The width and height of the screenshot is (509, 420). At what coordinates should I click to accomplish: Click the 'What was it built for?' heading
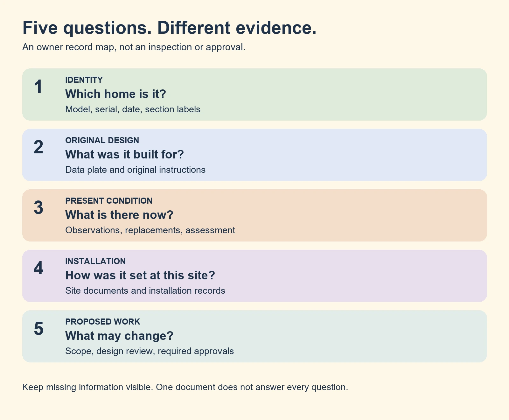[125, 155]
